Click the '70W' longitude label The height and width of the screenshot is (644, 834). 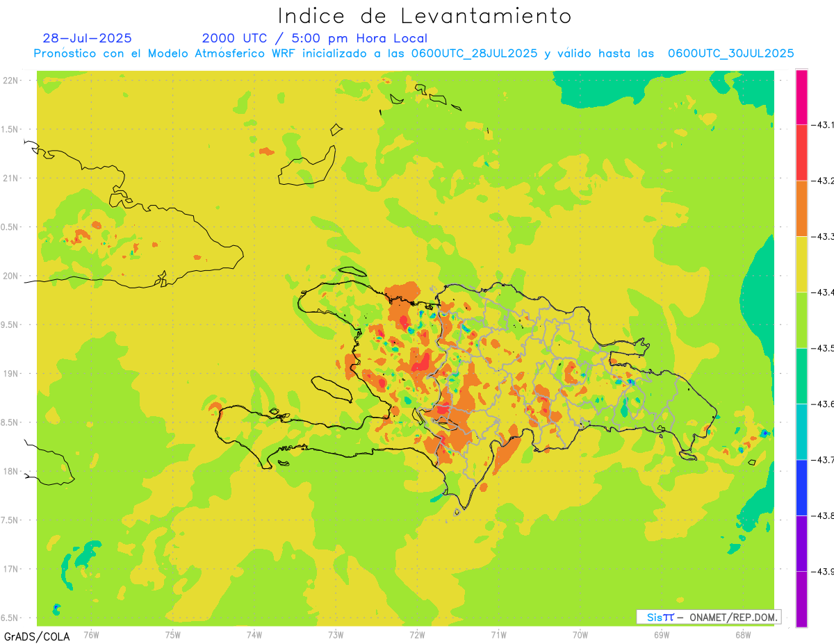click(x=580, y=635)
